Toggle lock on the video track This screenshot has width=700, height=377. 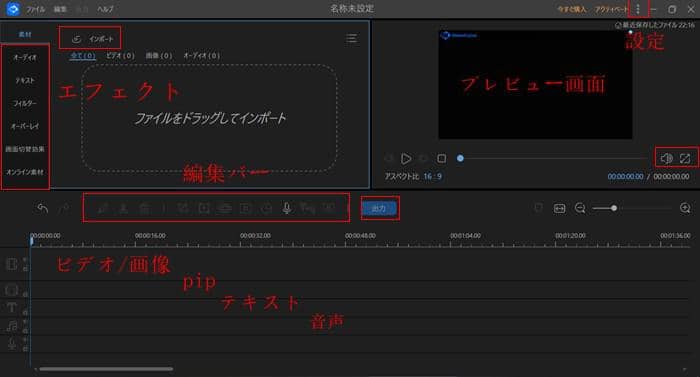(x=25, y=268)
